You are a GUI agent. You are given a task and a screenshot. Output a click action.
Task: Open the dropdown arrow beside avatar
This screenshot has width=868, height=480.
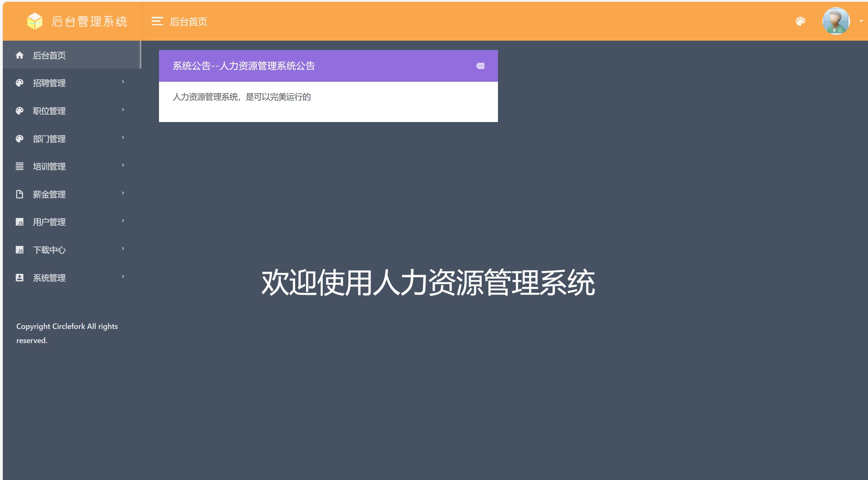(x=861, y=21)
